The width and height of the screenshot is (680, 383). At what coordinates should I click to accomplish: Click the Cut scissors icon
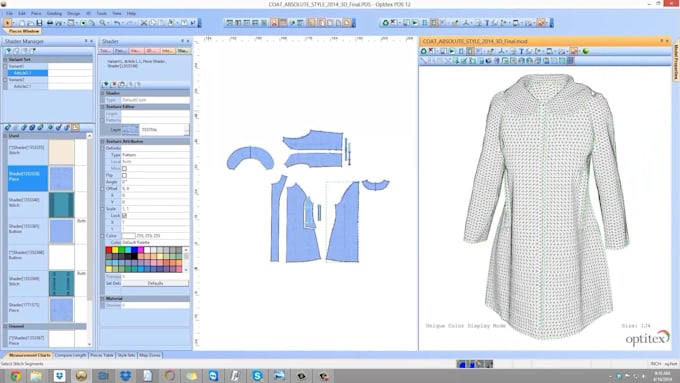pos(144,23)
